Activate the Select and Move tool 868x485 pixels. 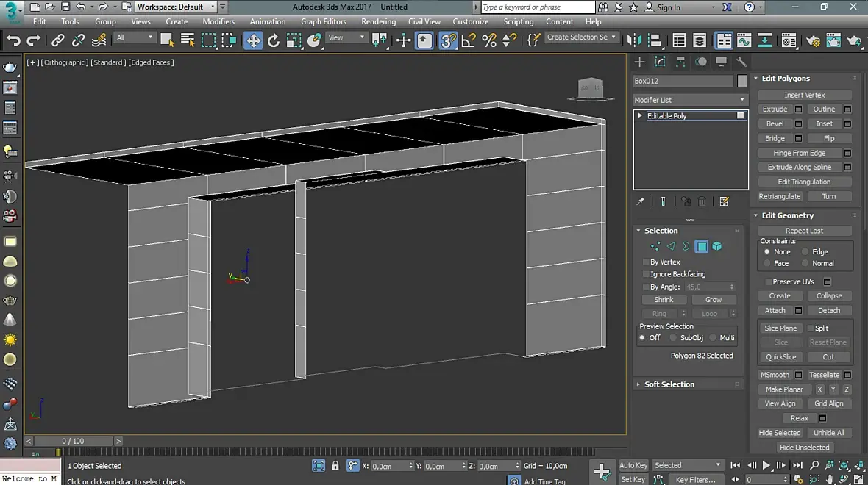pyautogui.click(x=253, y=40)
